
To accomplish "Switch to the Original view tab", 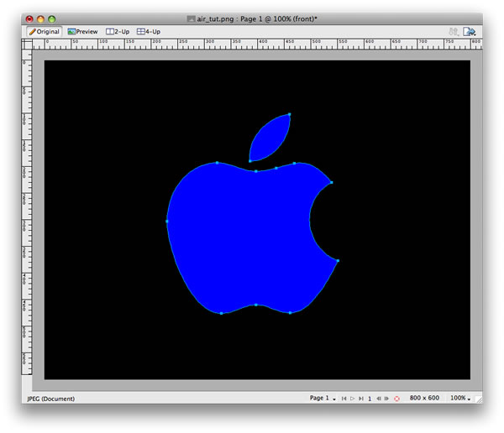I will pyautogui.click(x=45, y=32).
